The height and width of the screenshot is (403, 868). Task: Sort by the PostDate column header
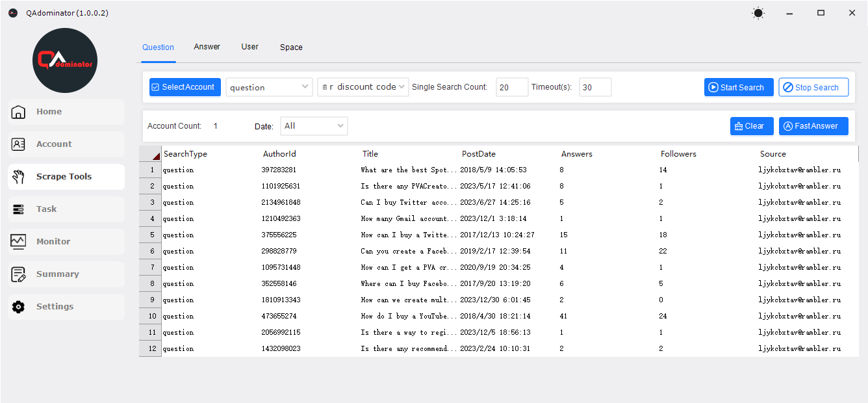pyautogui.click(x=479, y=154)
